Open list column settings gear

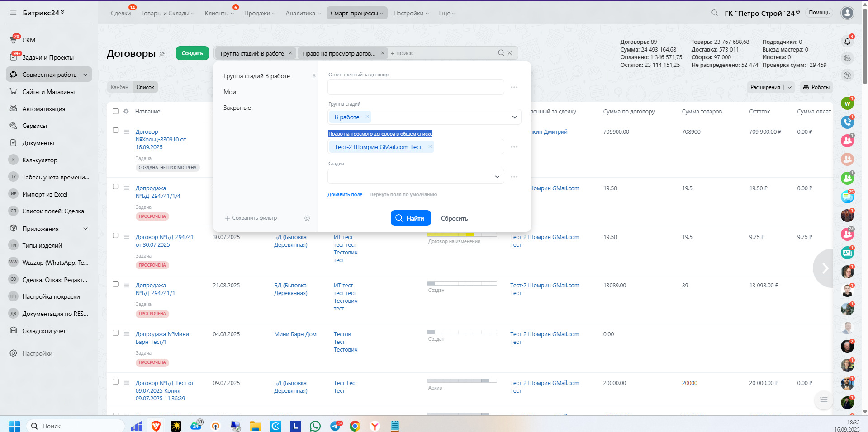pos(126,112)
